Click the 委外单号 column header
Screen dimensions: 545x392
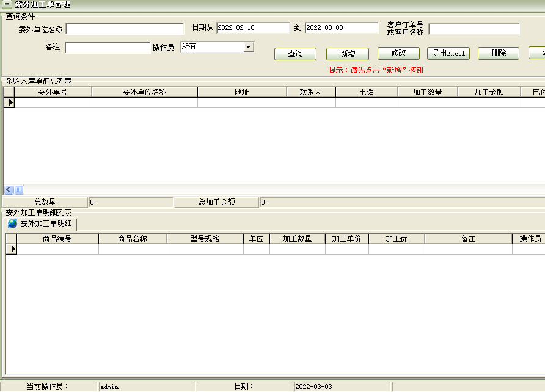(53, 92)
